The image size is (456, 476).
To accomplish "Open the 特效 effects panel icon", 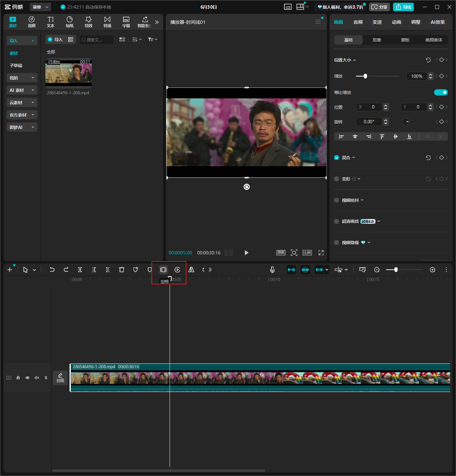I will pyautogui.click(x=89, y=22).
